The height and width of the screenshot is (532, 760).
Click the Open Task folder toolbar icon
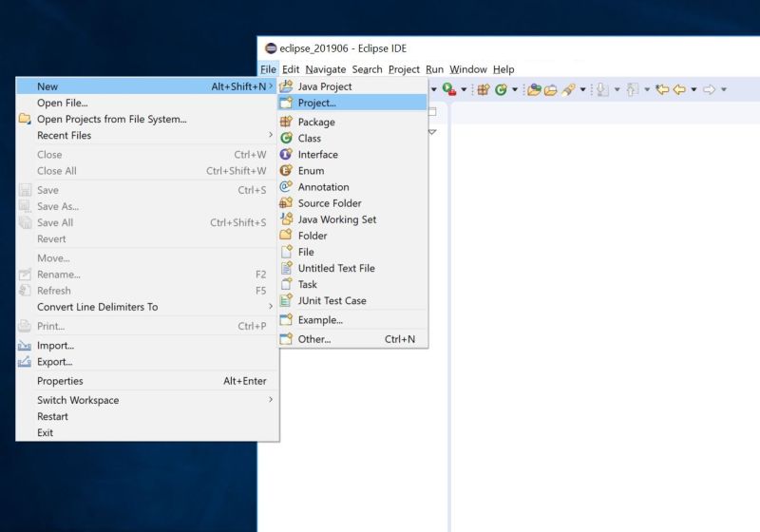pos(551,89)
